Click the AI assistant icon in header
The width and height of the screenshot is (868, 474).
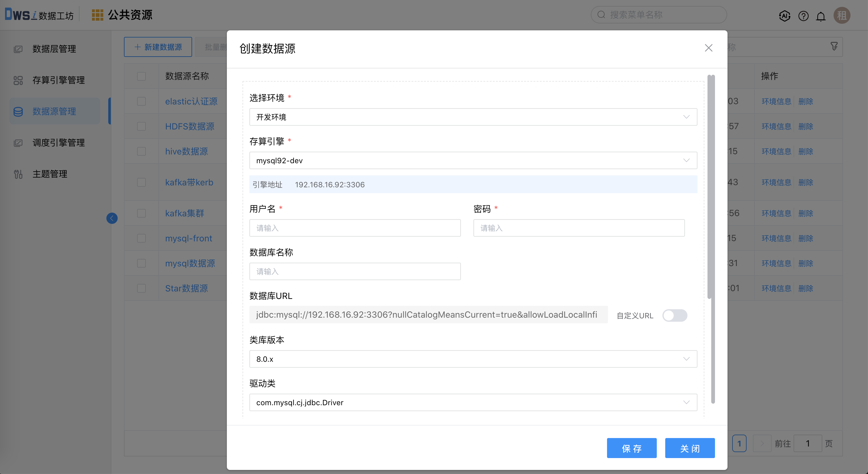[x=784, y=16]
